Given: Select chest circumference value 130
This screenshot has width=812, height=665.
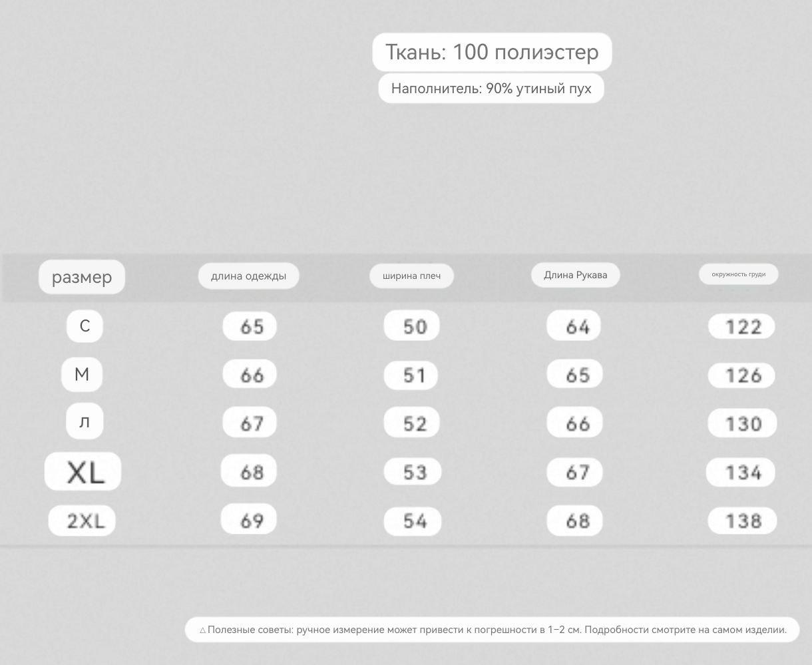Looking at the screenshot, I should click(741, 423).
